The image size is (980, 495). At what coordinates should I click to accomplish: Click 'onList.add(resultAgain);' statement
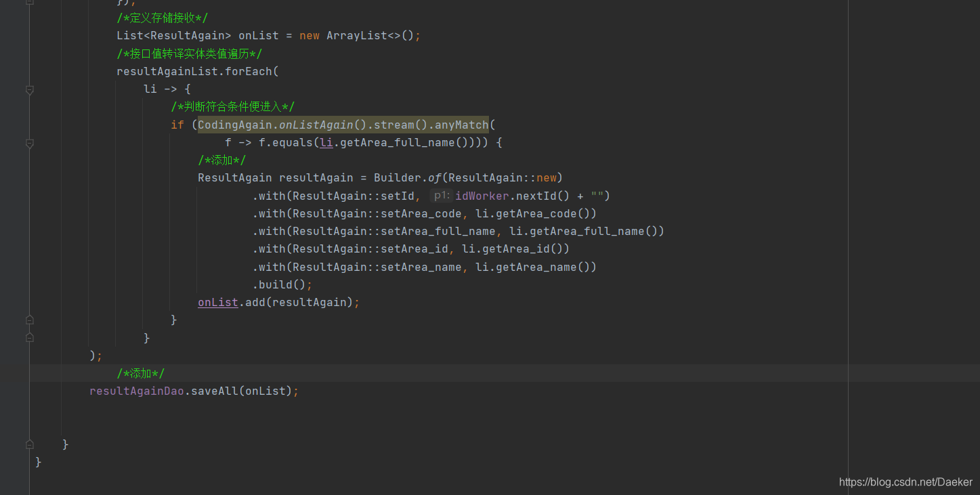279,302
